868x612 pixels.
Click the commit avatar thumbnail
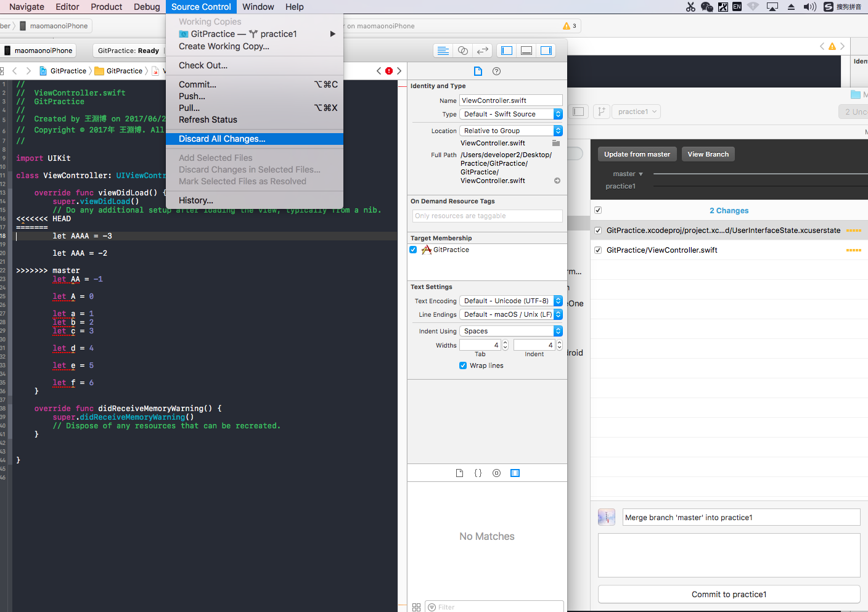pyautogui.click(x=607, y=517)
